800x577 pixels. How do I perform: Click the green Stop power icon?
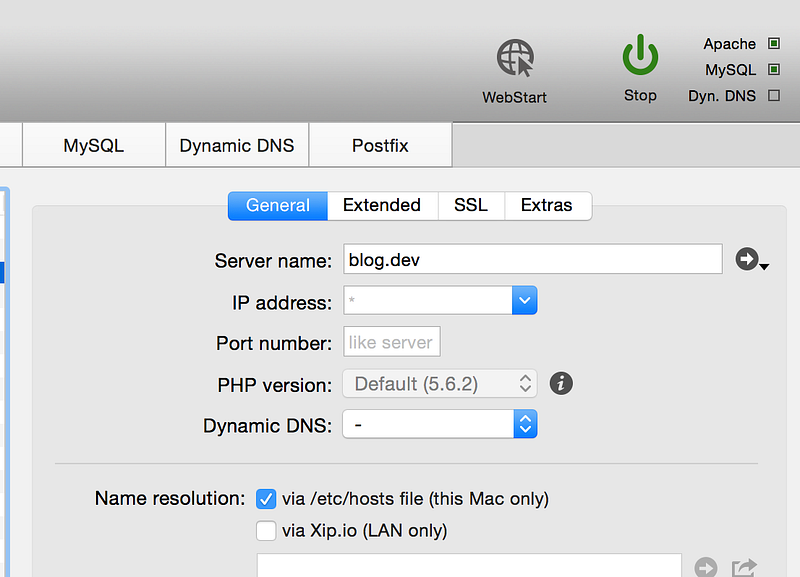640,55
